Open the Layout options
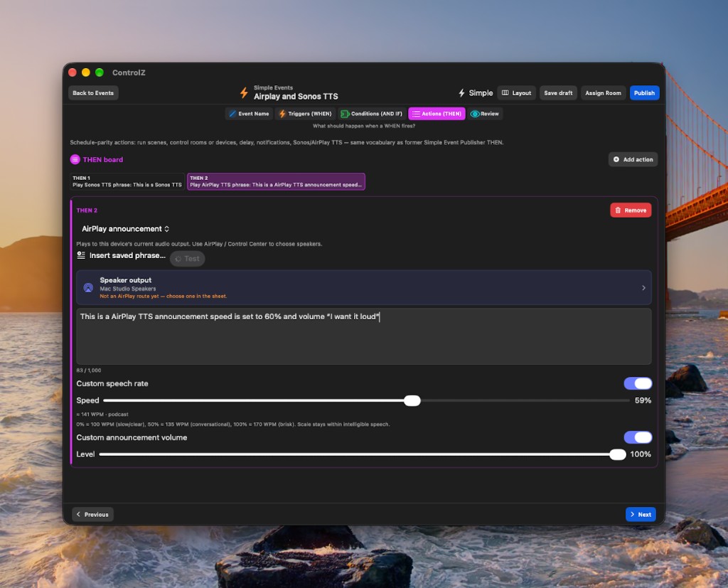 (517, 93)
